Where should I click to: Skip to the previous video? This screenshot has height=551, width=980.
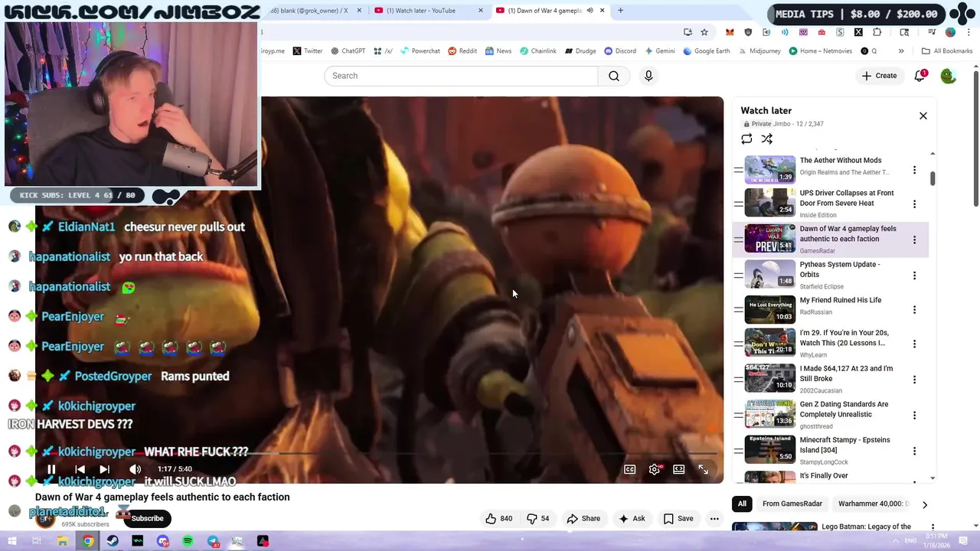pos(80,469)
